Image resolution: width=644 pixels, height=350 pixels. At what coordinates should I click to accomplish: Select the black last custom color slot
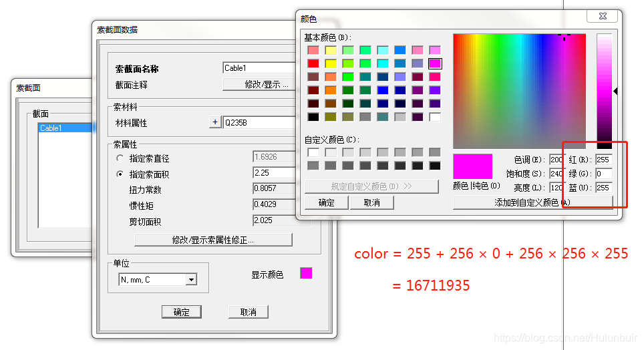pos(434,166)
